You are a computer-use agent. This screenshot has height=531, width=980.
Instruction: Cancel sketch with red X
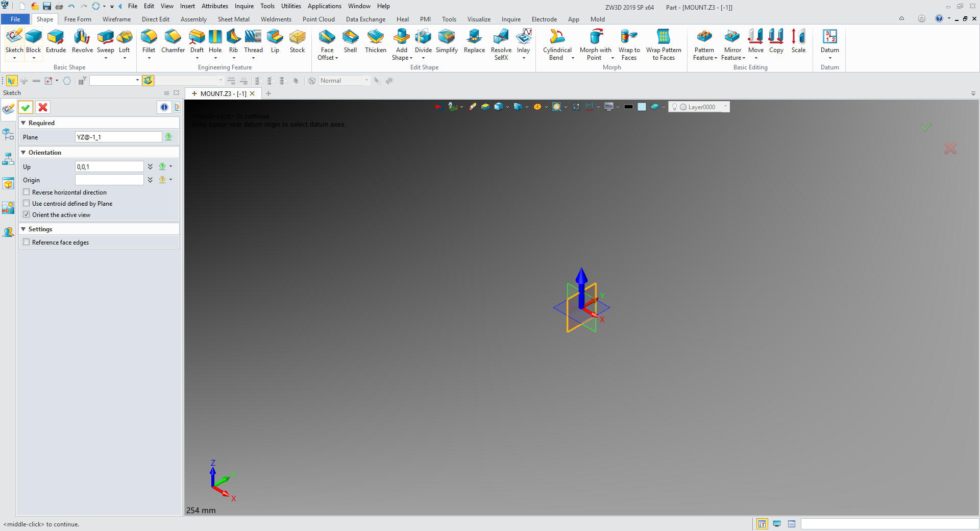pyautogui.click(x=43, y=107)
